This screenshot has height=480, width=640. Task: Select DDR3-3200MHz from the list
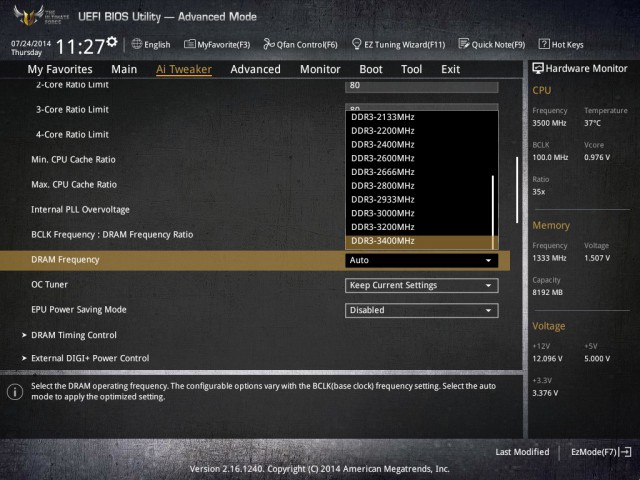419,227
